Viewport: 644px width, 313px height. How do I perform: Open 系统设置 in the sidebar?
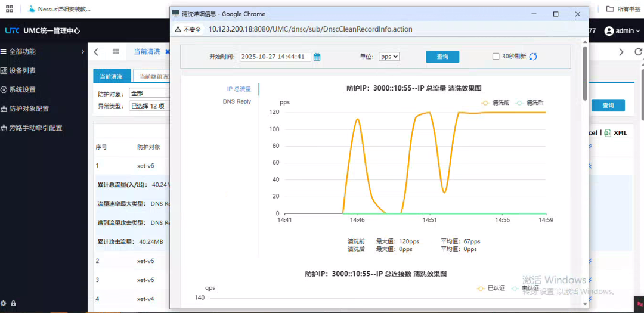click(22, 89)
